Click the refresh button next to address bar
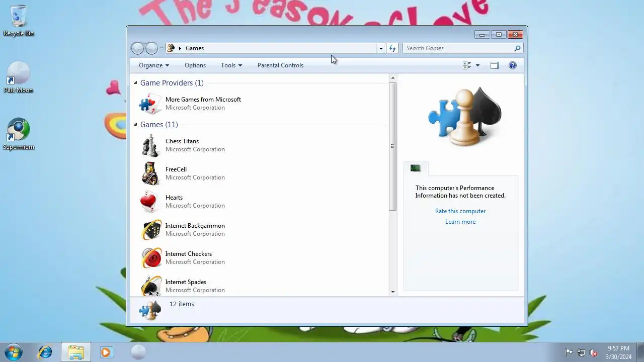 pos(392,48)
